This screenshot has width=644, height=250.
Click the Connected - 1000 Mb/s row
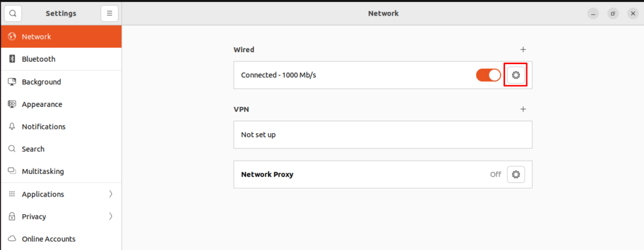[x=383, y=75]
